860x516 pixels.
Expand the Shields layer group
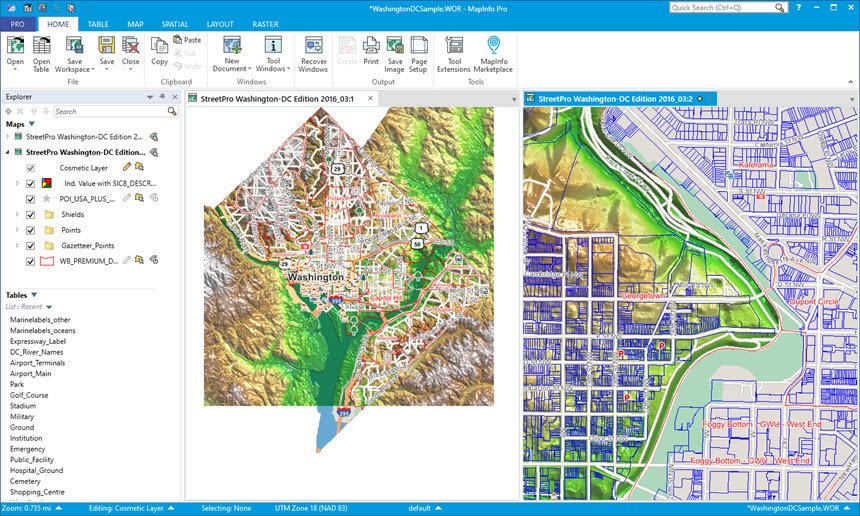[x=17, y=214]
